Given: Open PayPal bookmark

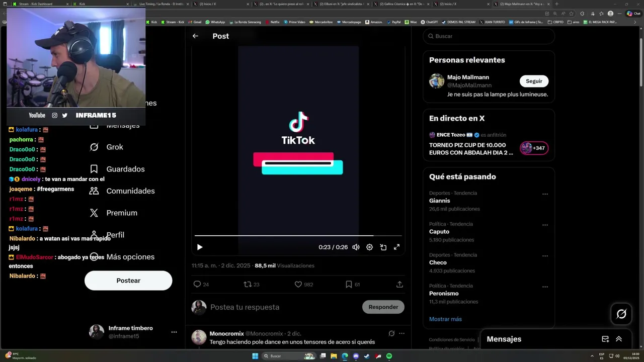Looking at the screenshot, I should [x=394, y=22].
